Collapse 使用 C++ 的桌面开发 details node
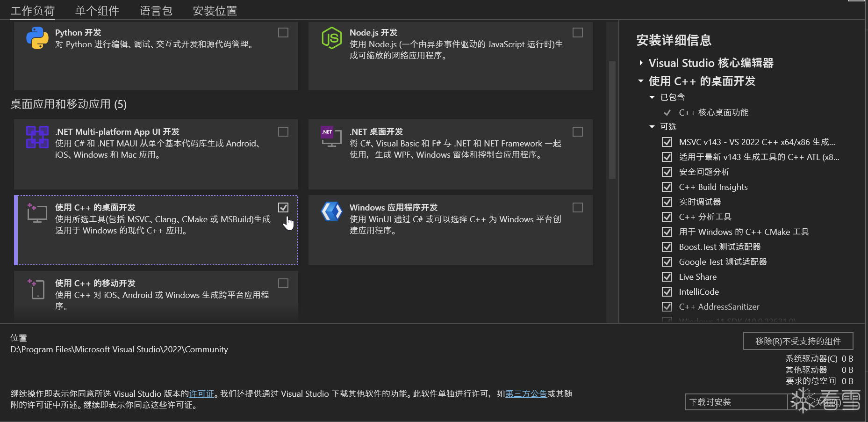 click(x=641, y=81)
